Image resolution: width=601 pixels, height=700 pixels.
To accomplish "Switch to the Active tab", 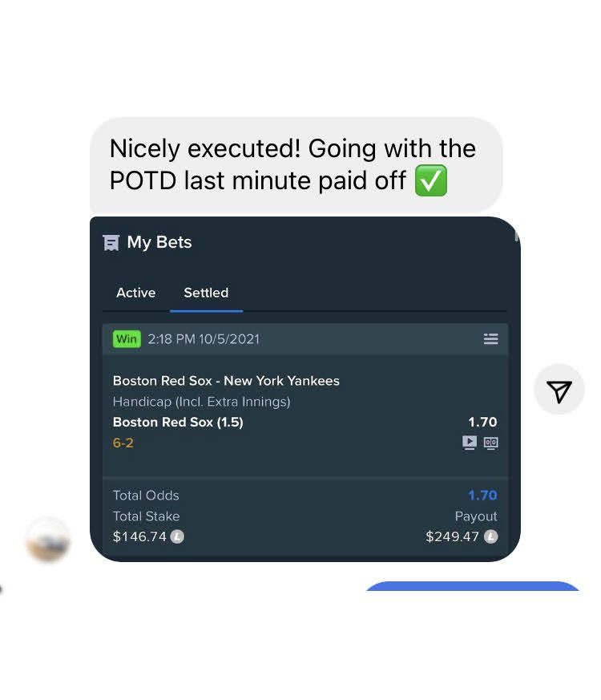I will click(135, 293).
